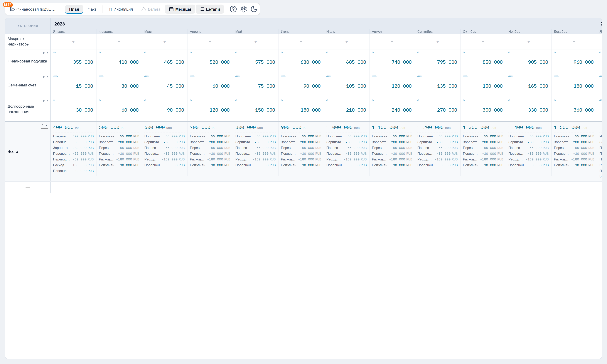Add macro indicator for Июнь
The image size is (607, 364).
(301, 42)
